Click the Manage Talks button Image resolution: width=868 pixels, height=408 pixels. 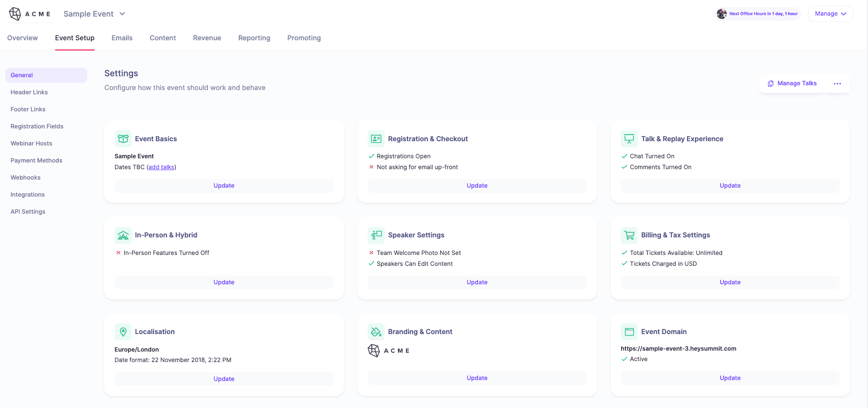coord(792,83)
